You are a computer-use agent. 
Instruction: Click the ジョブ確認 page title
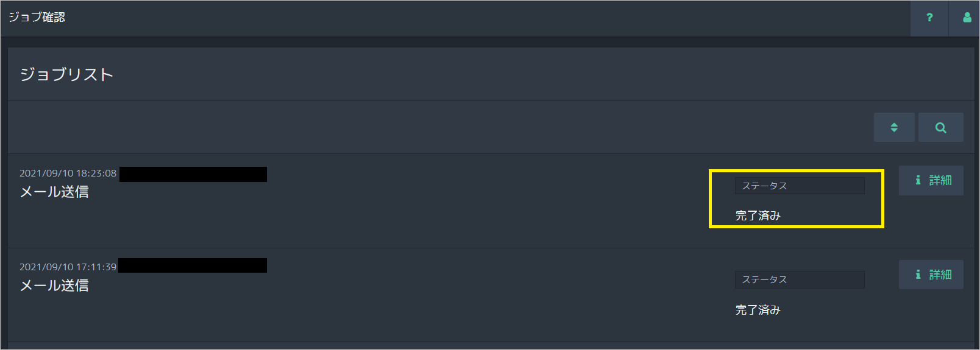(37, 17)
